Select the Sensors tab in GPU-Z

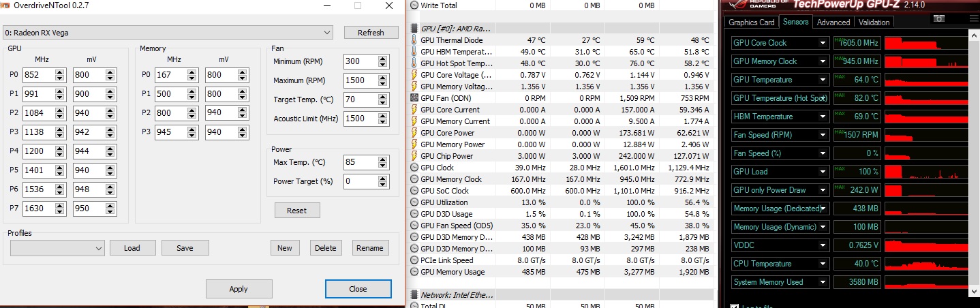pyautogui.click(x=795, y=22)
